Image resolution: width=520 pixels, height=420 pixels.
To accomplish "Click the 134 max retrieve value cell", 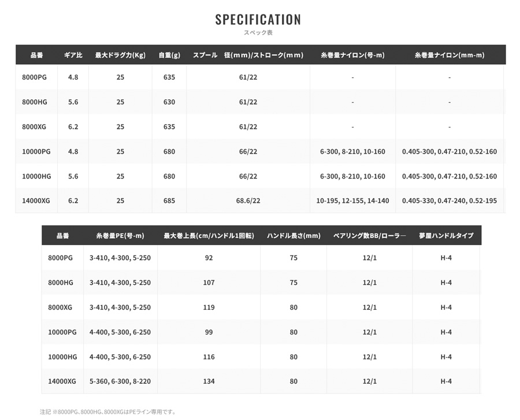I will click(209, 381).
